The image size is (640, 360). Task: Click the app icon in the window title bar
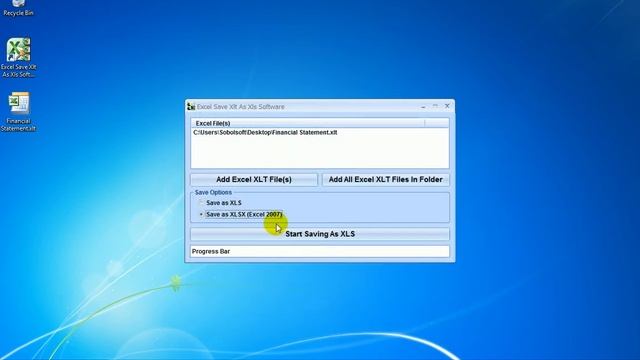click(191, 107)
